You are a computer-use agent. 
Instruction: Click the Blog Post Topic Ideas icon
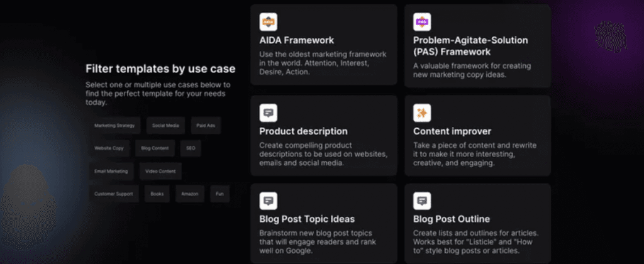click(x=268, y=201)
